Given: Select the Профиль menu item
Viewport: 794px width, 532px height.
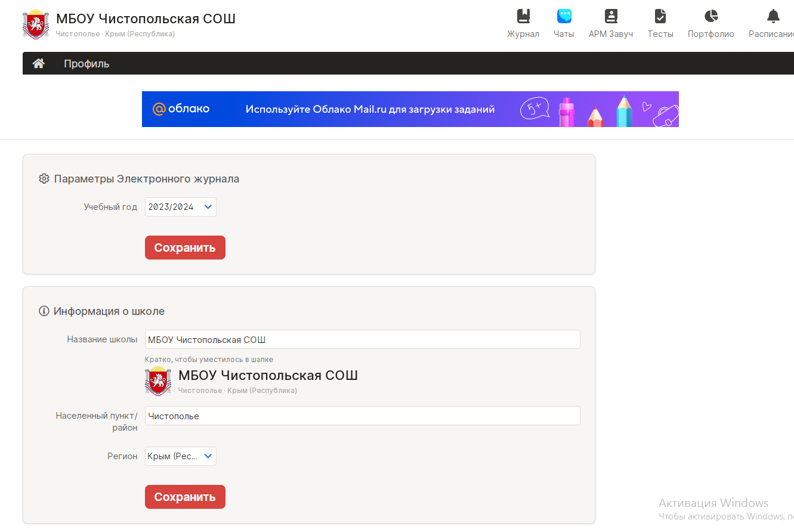Looking at the screenshot, I should pyautogui.click(x=86, y=64).
